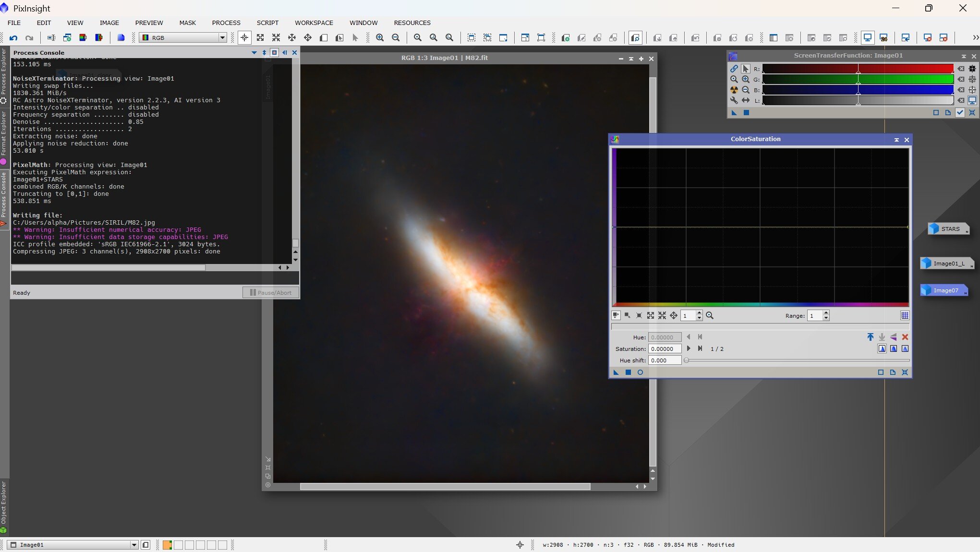The width and height of the screenshot is (980, 552).
Task: Open the Image01 view selector dropdown
Action: coord(134,545)
